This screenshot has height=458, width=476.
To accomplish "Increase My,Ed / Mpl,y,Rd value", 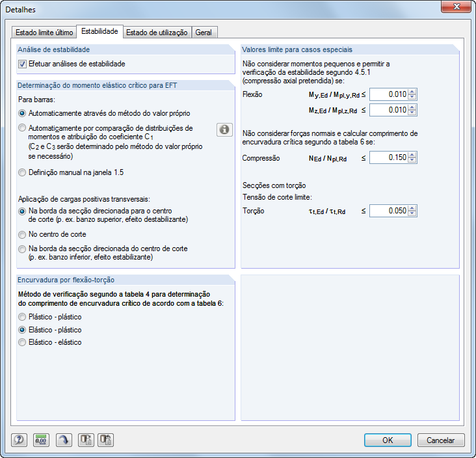I will pyautogui.click(x=412, y=92).
